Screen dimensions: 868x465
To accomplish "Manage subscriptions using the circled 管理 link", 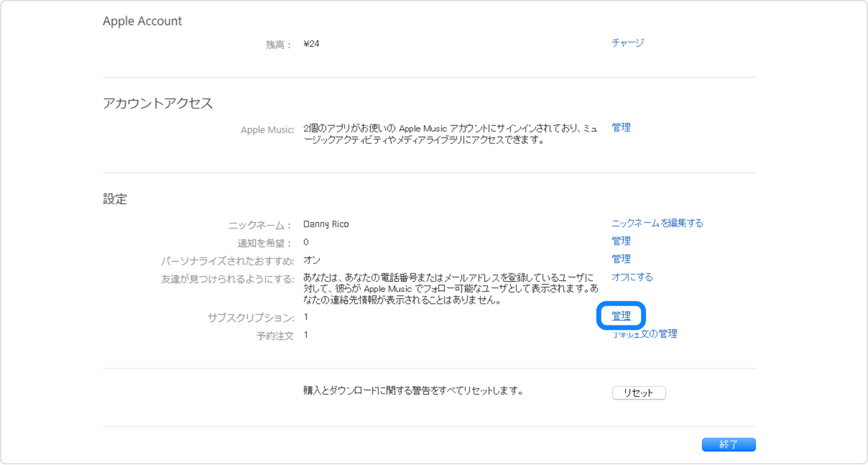I will (621, 316).
